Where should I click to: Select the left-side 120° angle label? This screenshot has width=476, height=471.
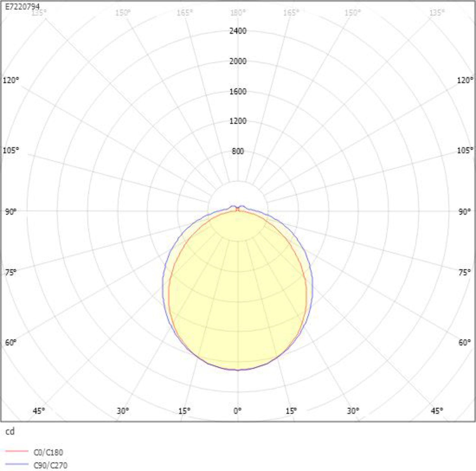[11, 80]
